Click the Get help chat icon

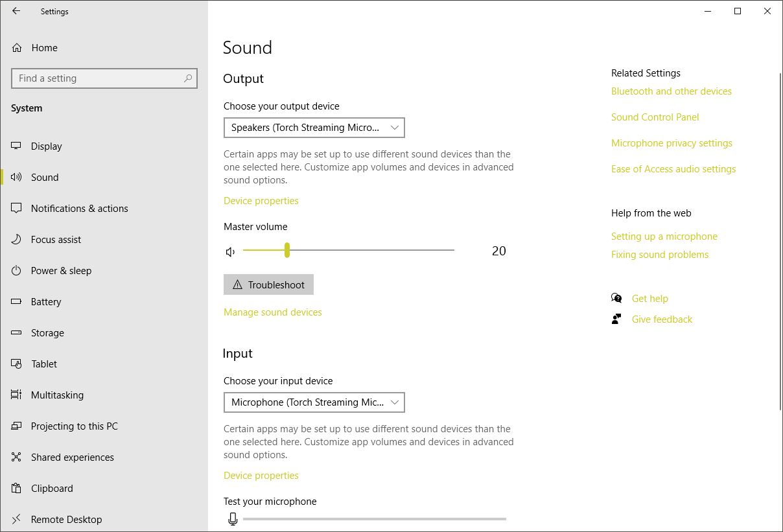[616, 298]
